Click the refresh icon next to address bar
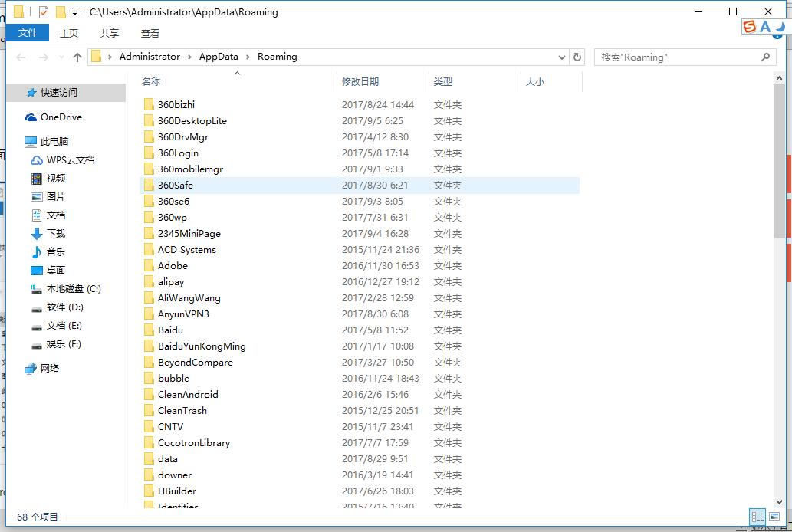 point(577,57)
